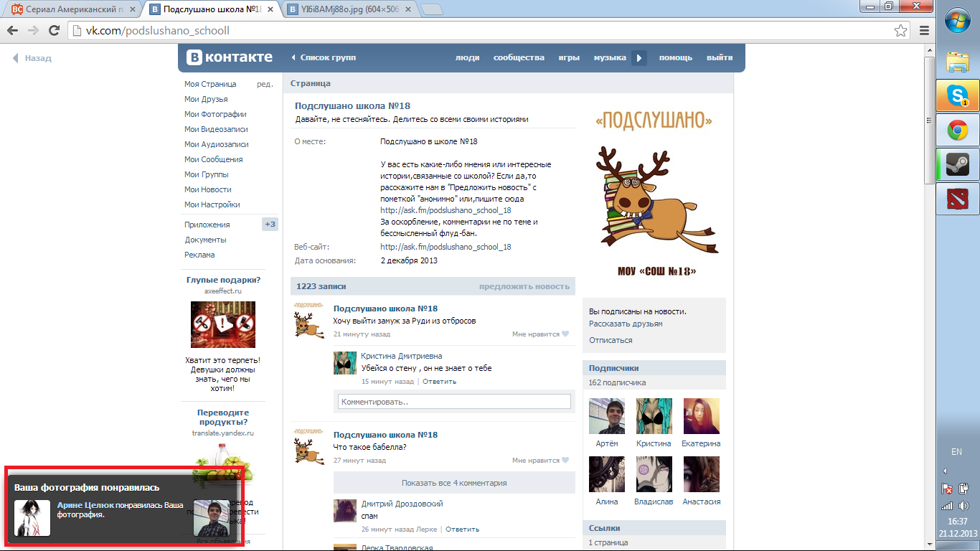Open subscriber Владислав's photo
Image resolution: width=980 pixels, height=551 pixels.
click(x=654, y=474)
